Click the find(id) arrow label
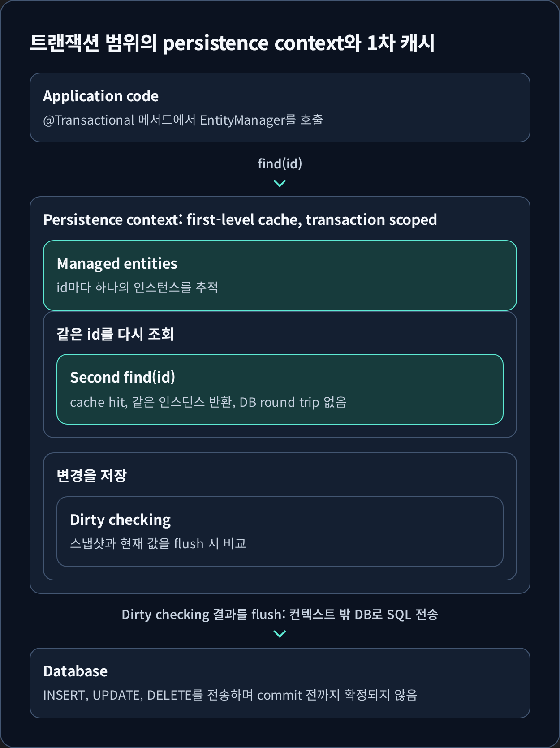This screenshot has width=560, height=748. pos(280,163)
